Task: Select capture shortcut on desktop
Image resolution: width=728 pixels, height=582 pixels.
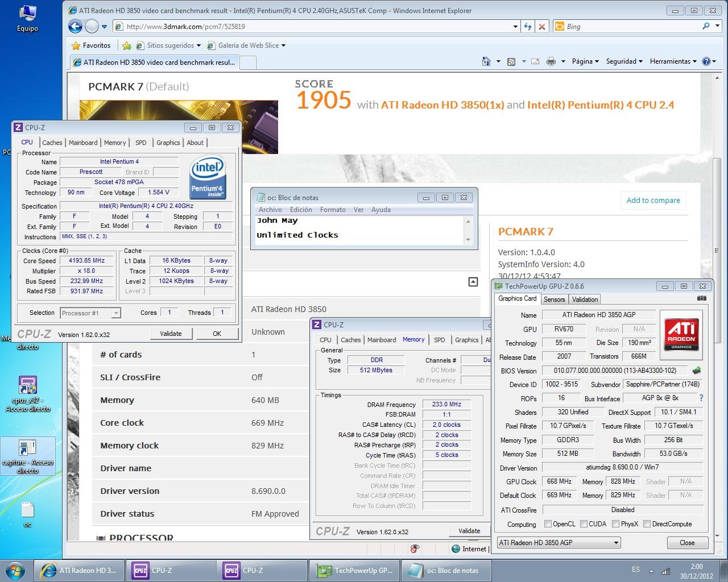Action: [x=28, y=456]
